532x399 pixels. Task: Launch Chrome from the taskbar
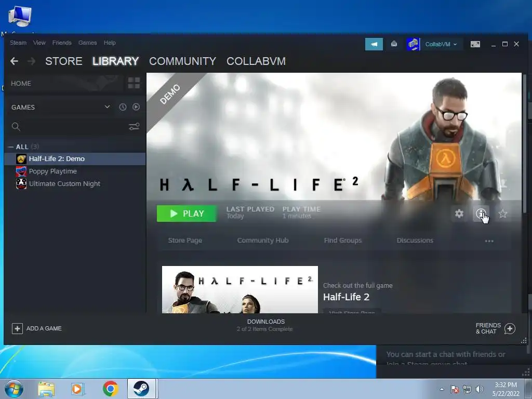coord(110,389)
